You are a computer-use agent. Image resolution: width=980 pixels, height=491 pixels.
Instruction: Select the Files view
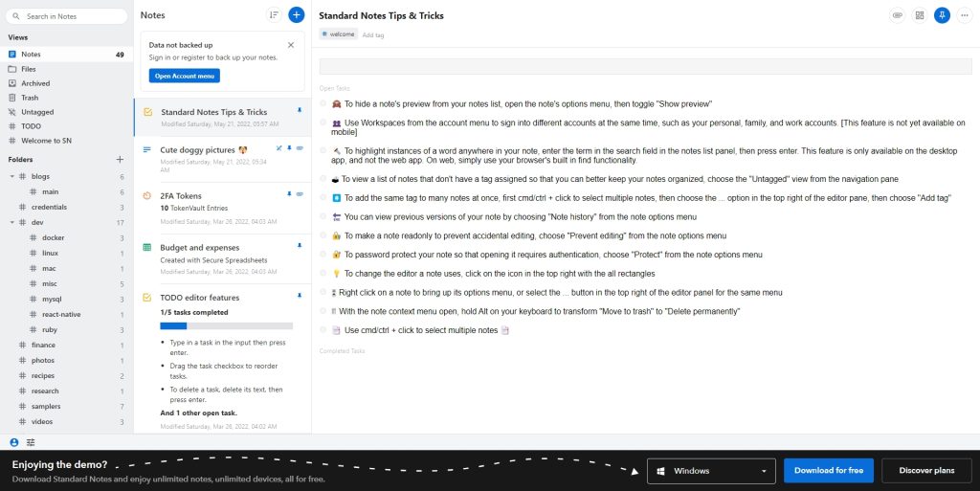66,69
